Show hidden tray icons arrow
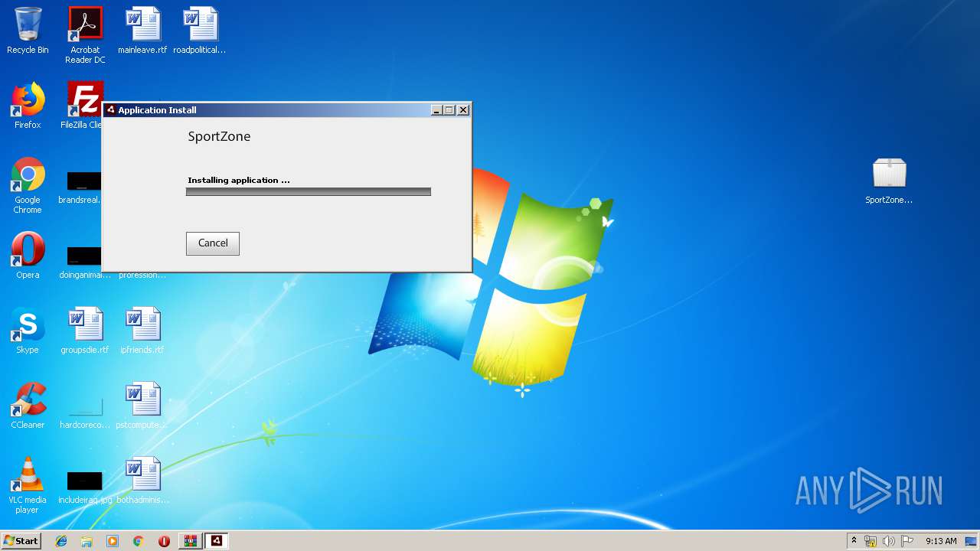This screenshot has width=980, height=551. [854, 541]
